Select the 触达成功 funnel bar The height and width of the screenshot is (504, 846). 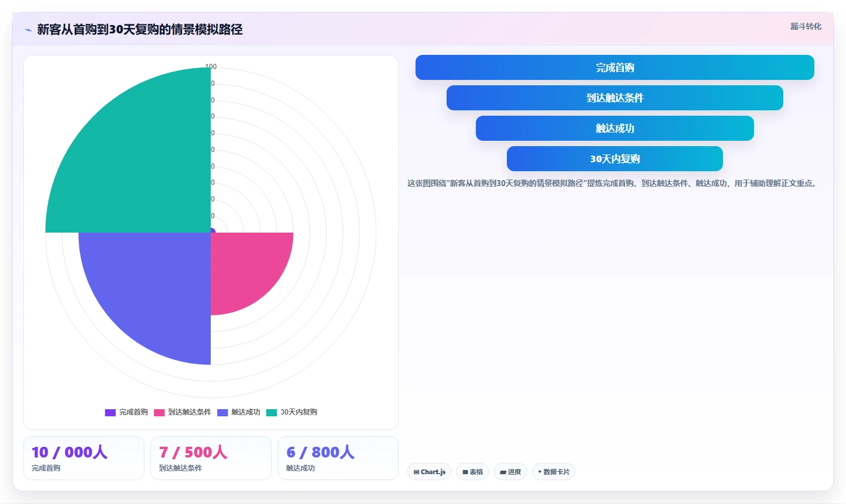coord(615,128)
